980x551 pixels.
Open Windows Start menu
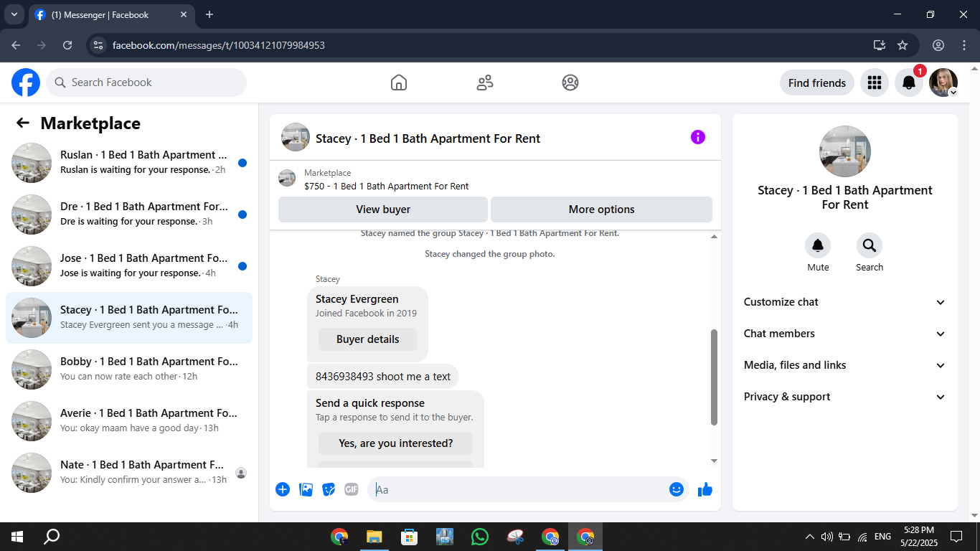(17, 536)
